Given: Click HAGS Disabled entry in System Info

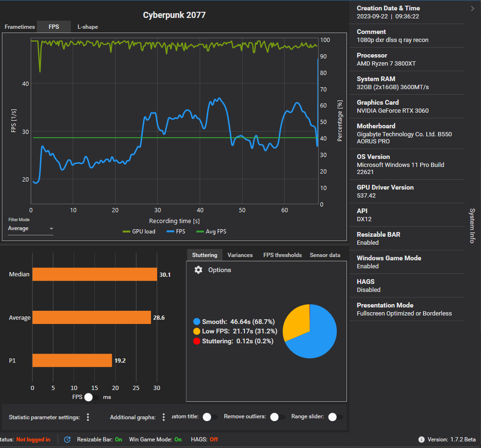Looking at the screenshot, I should tap(406, 286).
